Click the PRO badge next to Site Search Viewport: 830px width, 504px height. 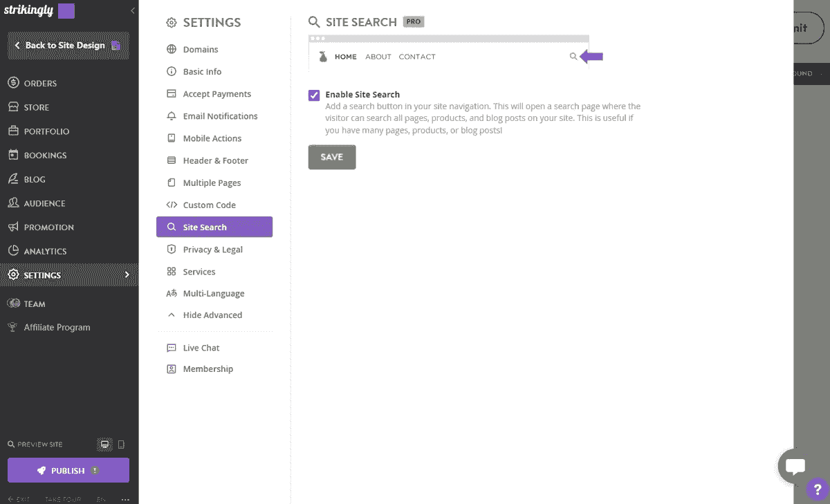click(414, 21)
